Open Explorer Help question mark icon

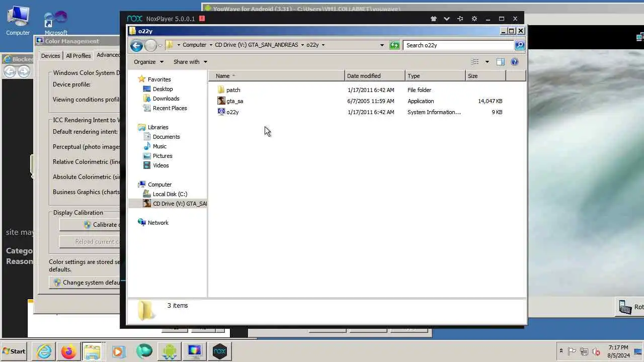(514, 62)
